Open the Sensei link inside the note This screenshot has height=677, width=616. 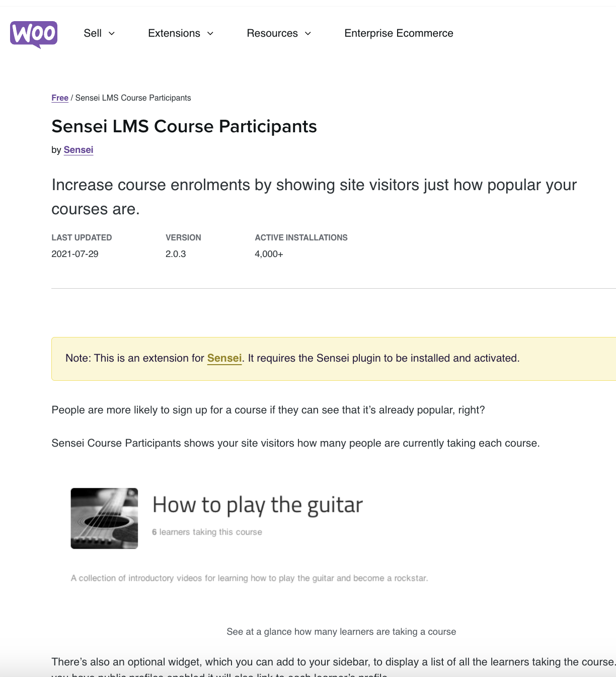[224, 358]
